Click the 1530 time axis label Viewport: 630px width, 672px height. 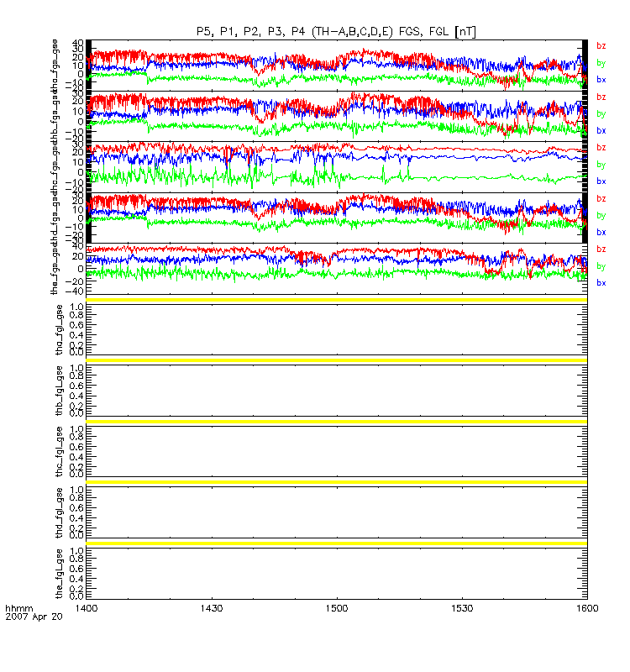462,608
